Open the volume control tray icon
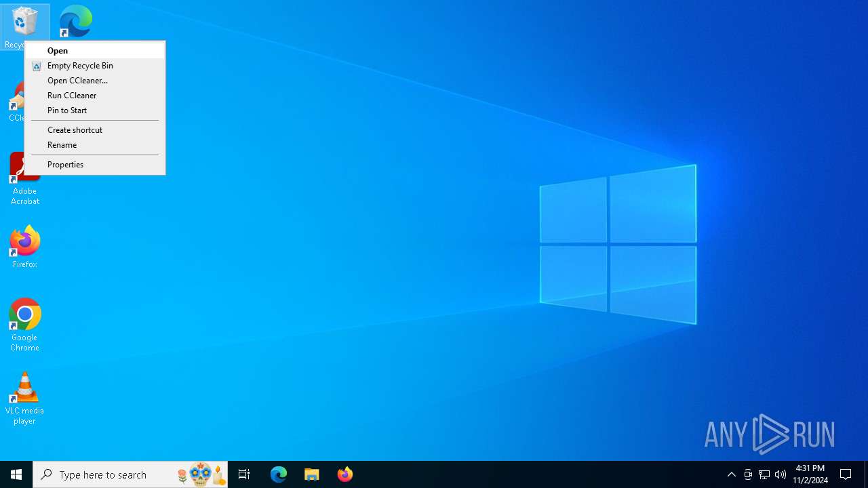Viewport: 868px width, 488px height. click(781, 474)
